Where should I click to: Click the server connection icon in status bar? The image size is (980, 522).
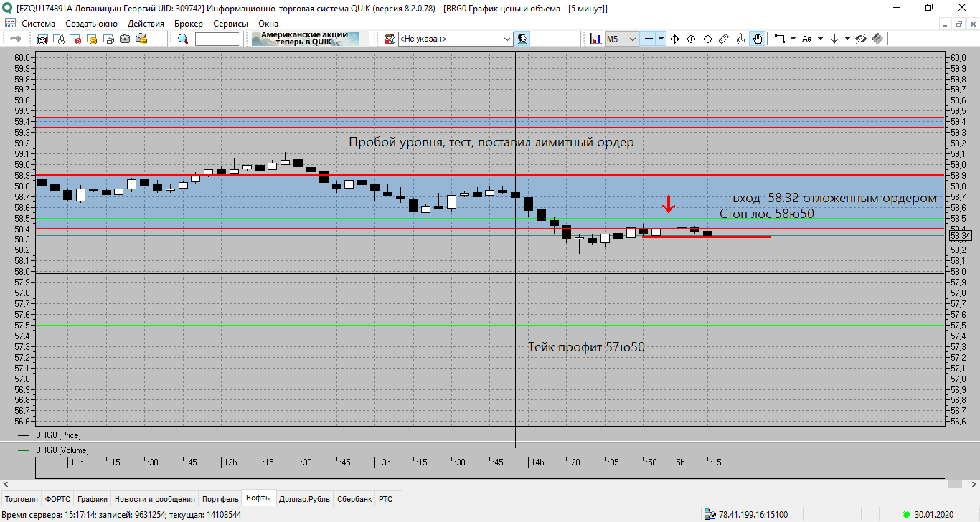pos(710,514)
